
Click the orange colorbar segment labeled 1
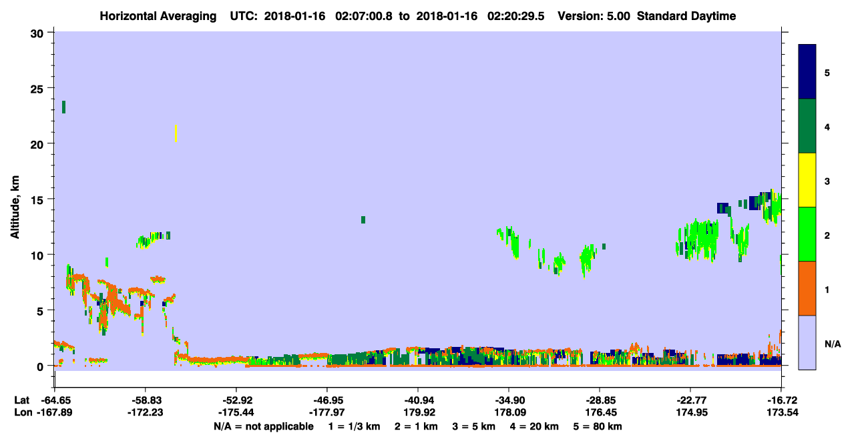(x=807, y=288)
